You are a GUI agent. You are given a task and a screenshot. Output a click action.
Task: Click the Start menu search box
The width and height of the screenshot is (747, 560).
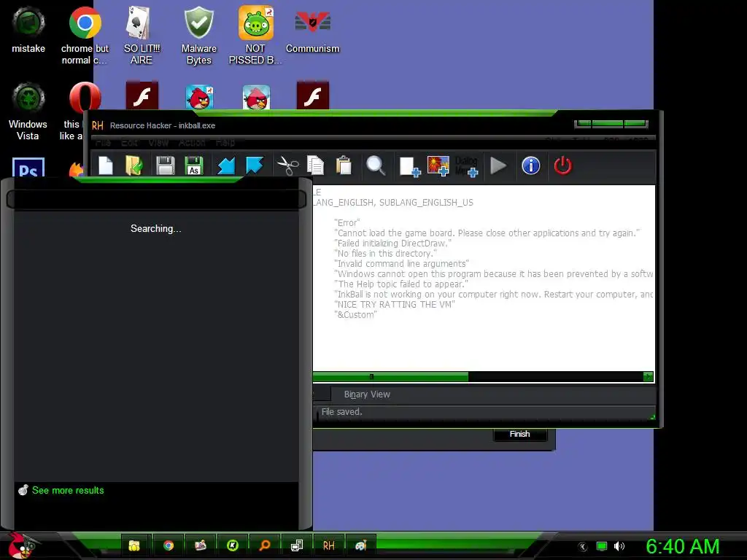coord(156,200)
